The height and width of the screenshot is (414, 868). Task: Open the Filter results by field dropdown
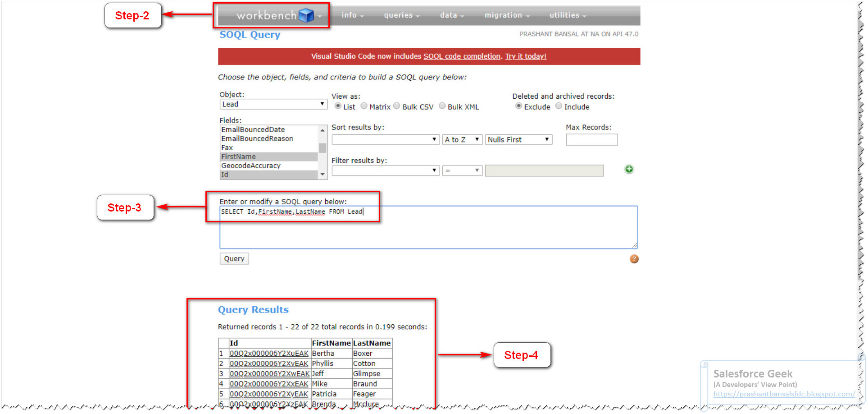(x=386, y=170)
